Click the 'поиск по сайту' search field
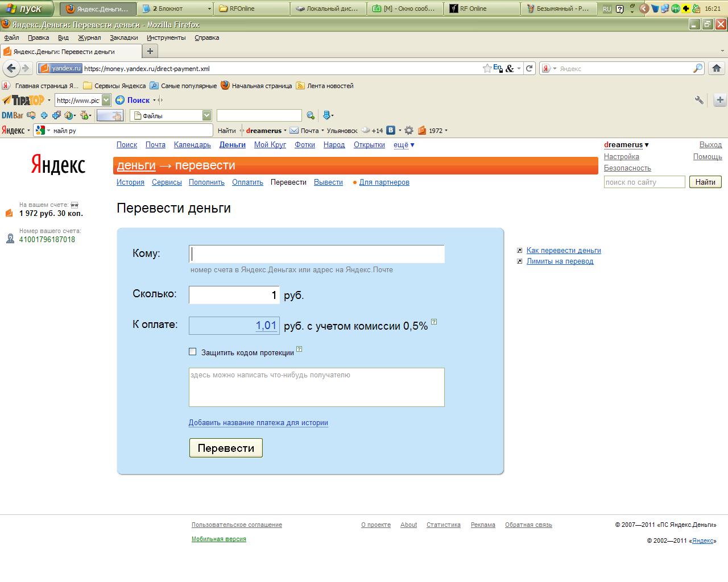728x582 pixels. point(644,182)
